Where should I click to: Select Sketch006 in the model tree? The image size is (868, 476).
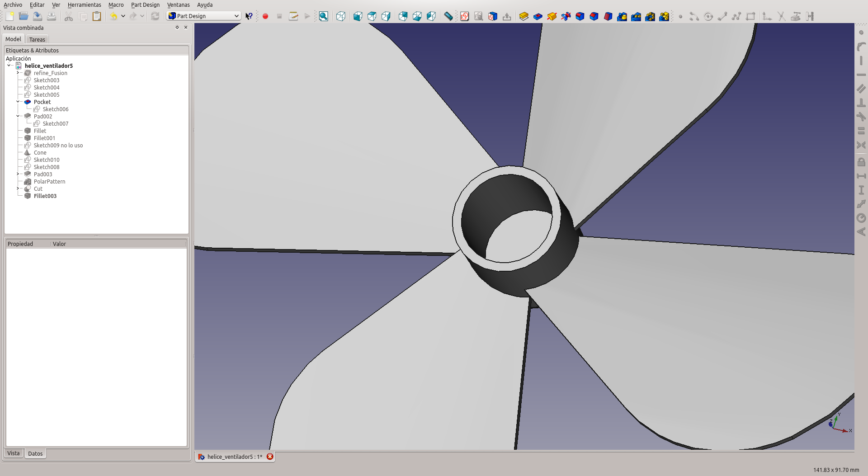[56, 109]
